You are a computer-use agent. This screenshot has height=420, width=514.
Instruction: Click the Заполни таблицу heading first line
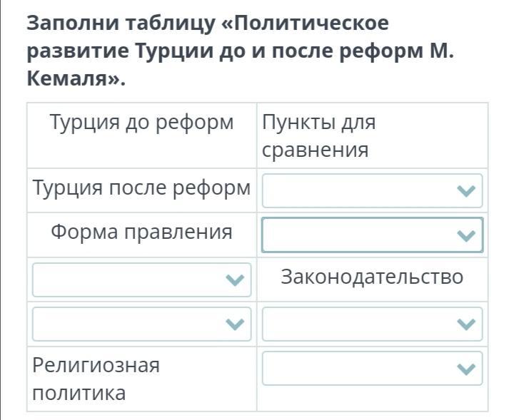pyautogui.click(x=208, y=23)
